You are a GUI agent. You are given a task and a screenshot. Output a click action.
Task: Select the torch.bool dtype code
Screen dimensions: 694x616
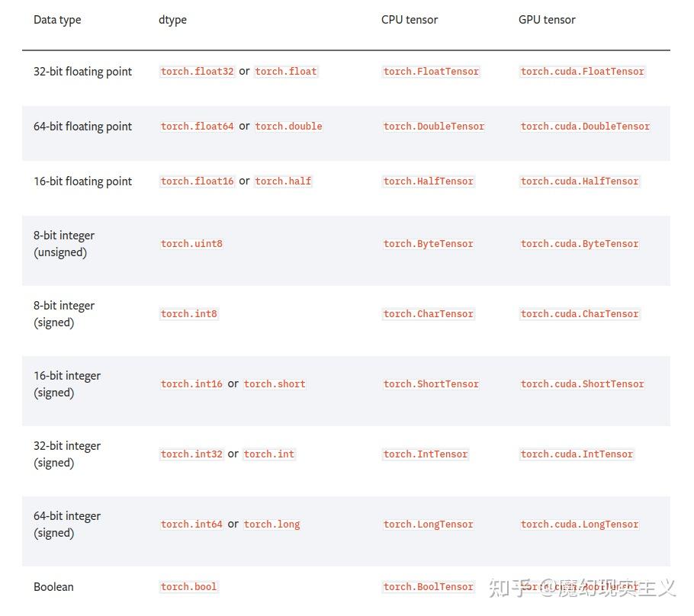(188, 587)
